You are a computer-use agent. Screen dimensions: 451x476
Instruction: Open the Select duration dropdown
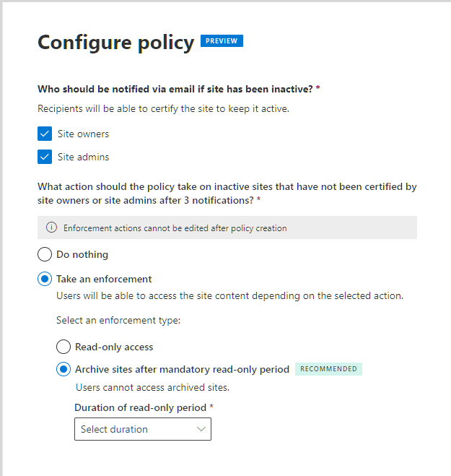(142, 429)
